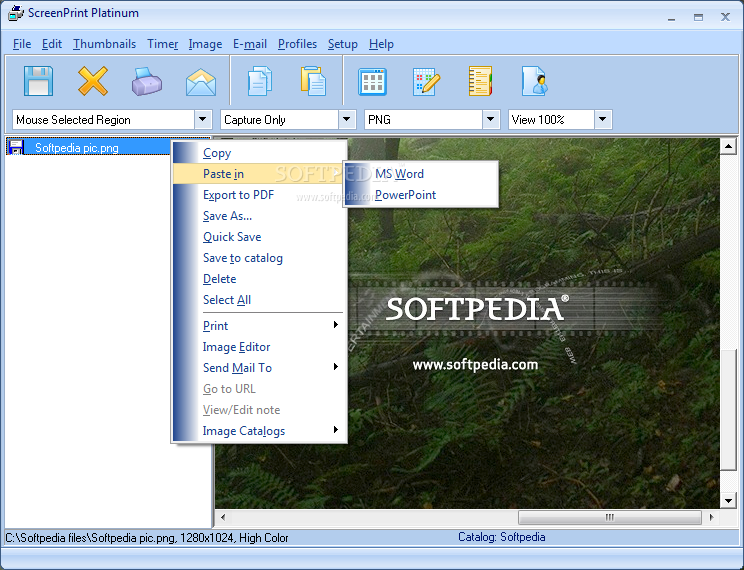Click the orange X delete toolbar icon
The height and width of the screenshot is (570, 744).
93,81
